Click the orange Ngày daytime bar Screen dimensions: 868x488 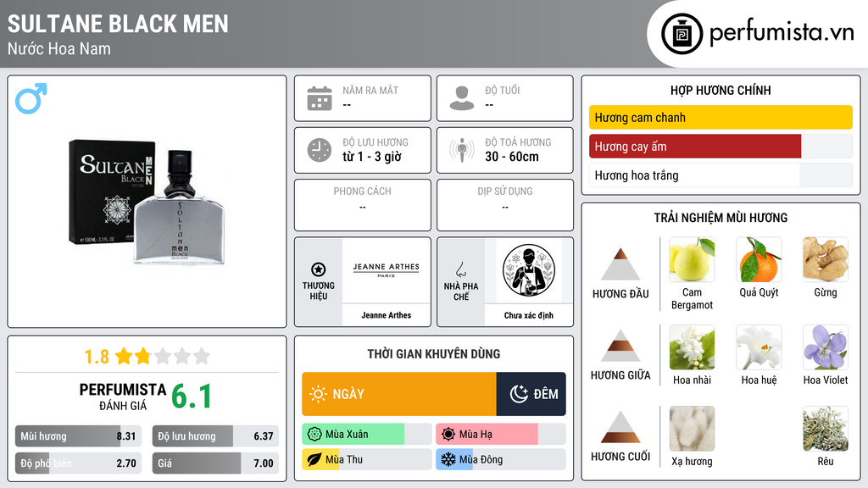point(399,394)
